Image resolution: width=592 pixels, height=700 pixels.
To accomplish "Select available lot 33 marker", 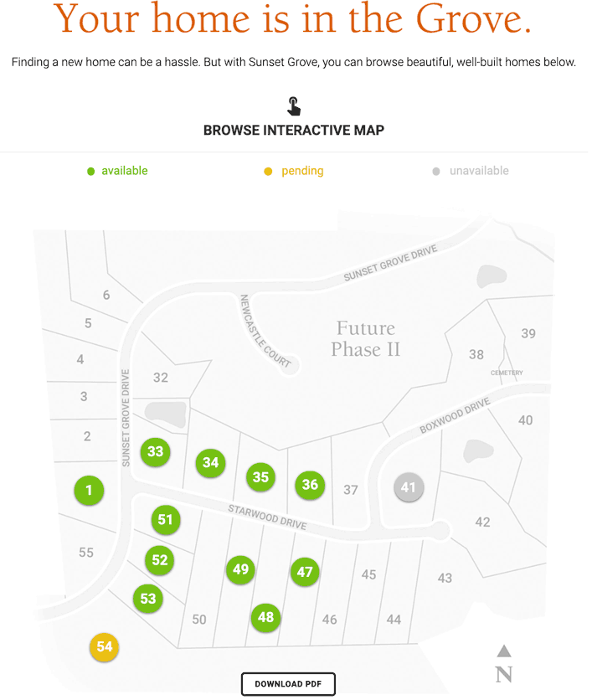I will coord(155,452).
